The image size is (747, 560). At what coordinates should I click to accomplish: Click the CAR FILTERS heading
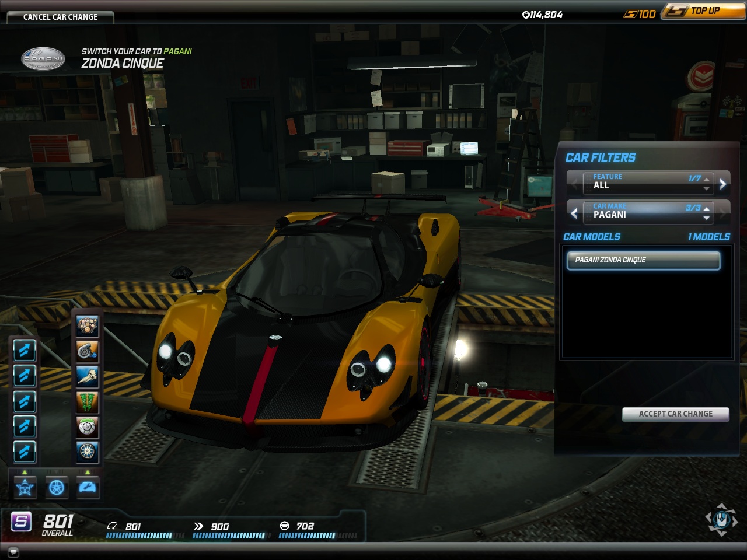tap(601, 157)
